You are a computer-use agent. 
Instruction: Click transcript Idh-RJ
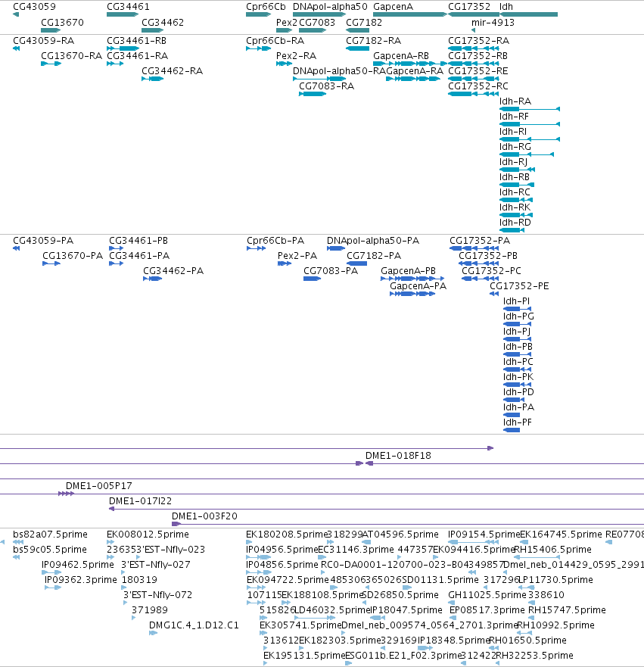[514, 162]
